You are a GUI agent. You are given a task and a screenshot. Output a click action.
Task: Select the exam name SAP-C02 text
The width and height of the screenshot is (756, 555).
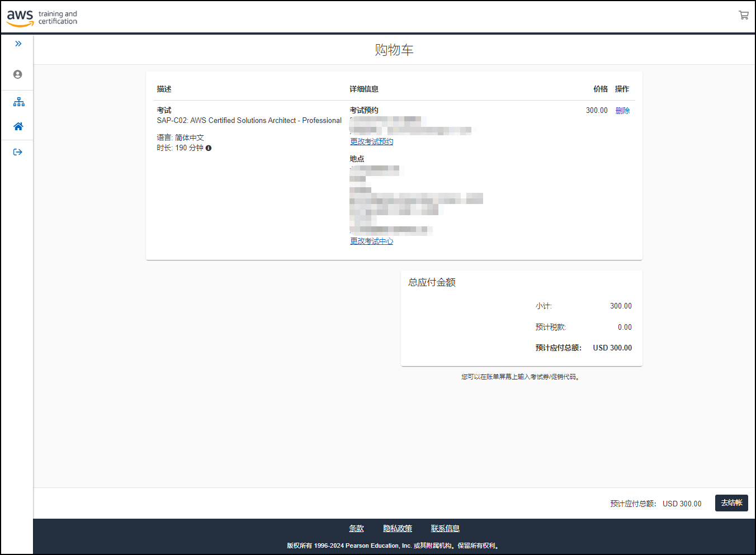249,120
